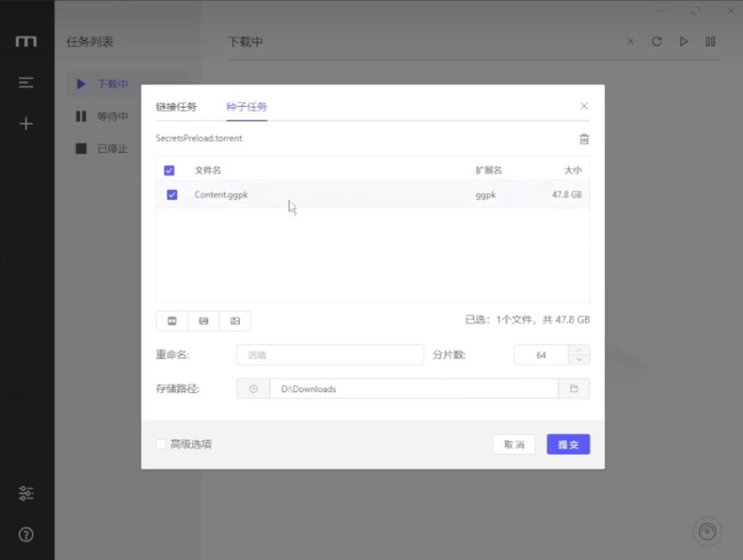Image resolution: width=743 pixels, height=560 pixels.
Task: Click the D:\Downloads storage path field
Action: (414, 389)
